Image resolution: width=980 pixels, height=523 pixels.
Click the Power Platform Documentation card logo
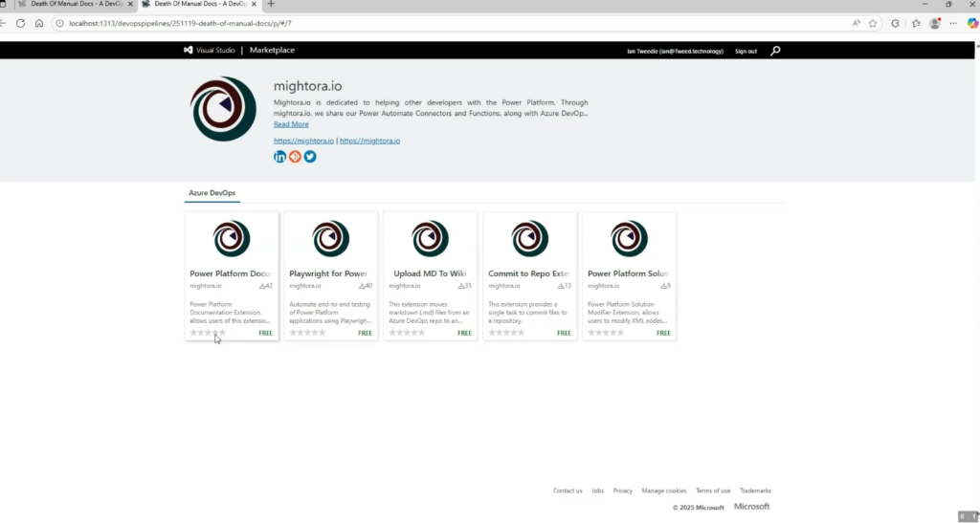(232, 238)
